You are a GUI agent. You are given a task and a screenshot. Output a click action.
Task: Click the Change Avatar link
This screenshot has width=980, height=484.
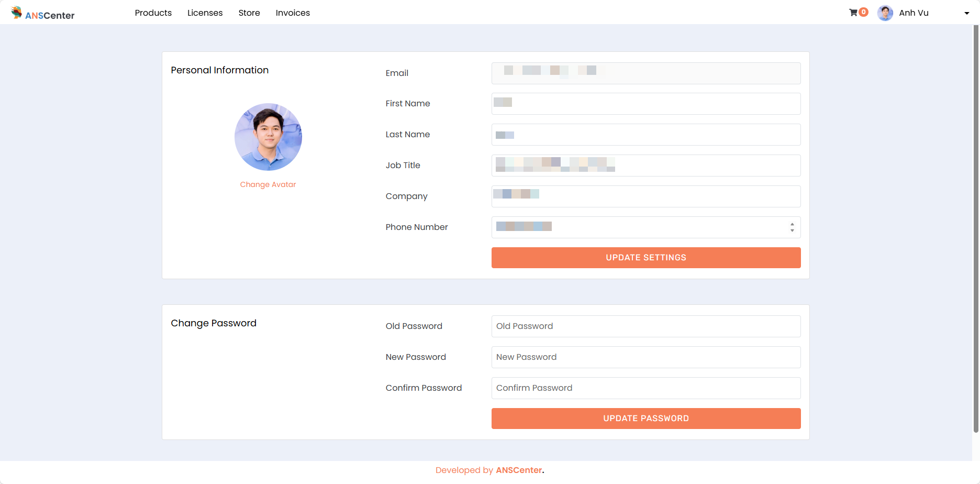pos(268,184)
